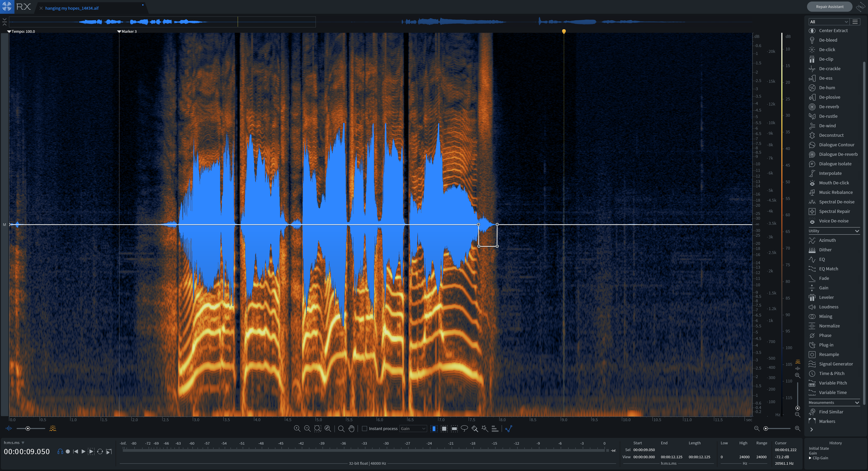Click the Loudness module icon
The image size is (868, 471).
[812, 307]
